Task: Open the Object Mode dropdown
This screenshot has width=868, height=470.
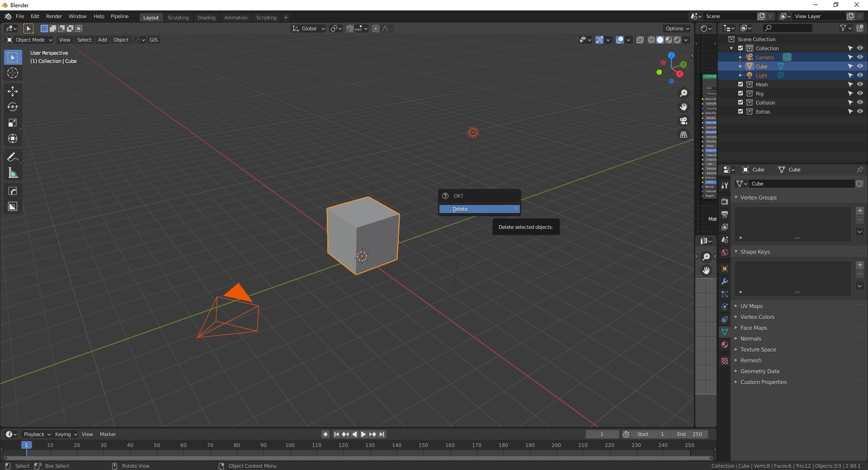Action: 29,40
